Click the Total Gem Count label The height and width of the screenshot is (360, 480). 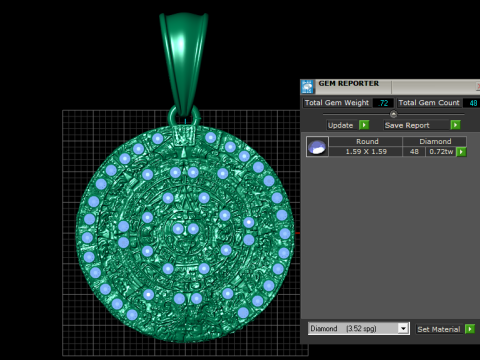pyautogui.click(x=429, y=103)
